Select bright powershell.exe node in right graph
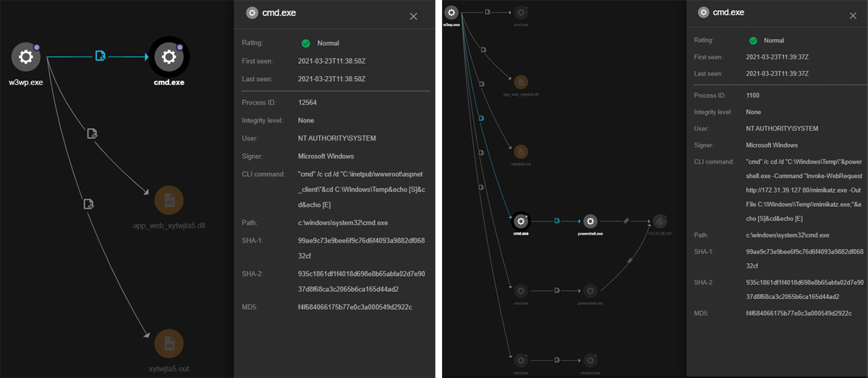This screenshot has height=378, width=868. 590,222
